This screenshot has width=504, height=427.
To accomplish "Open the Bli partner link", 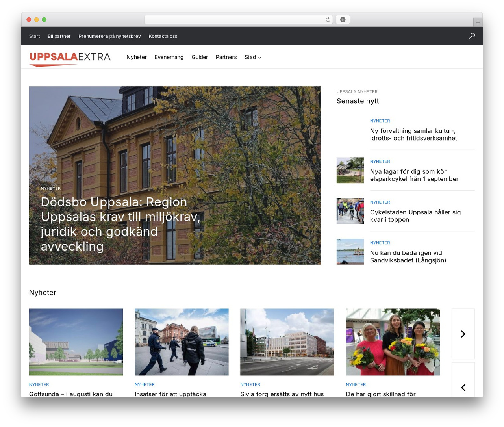I will [x=59, y=36].
